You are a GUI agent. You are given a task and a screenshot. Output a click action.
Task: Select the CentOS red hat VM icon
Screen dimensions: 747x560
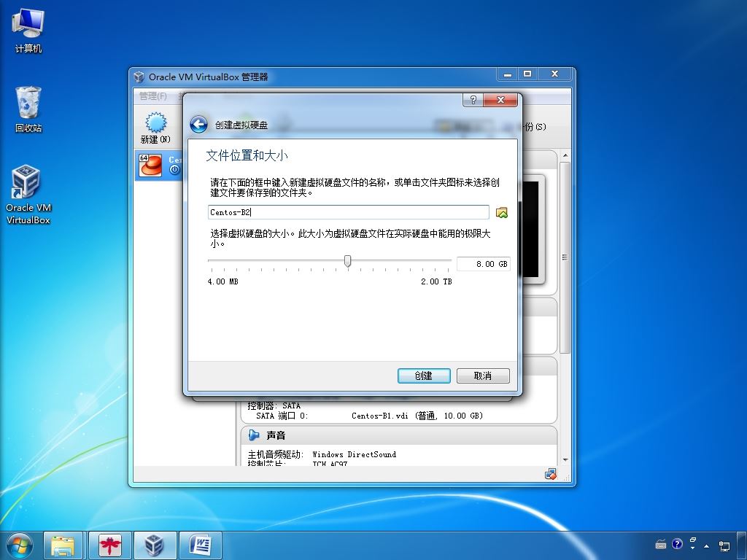[x=150, y=166]
